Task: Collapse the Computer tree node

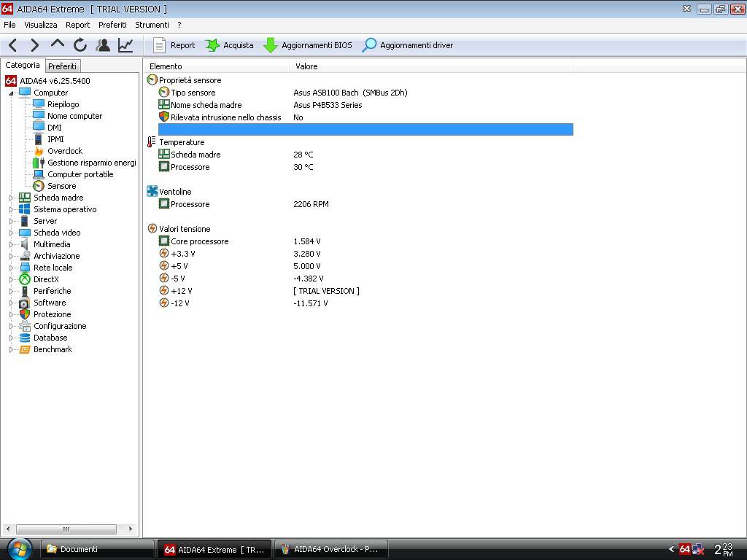Action: 11,93
